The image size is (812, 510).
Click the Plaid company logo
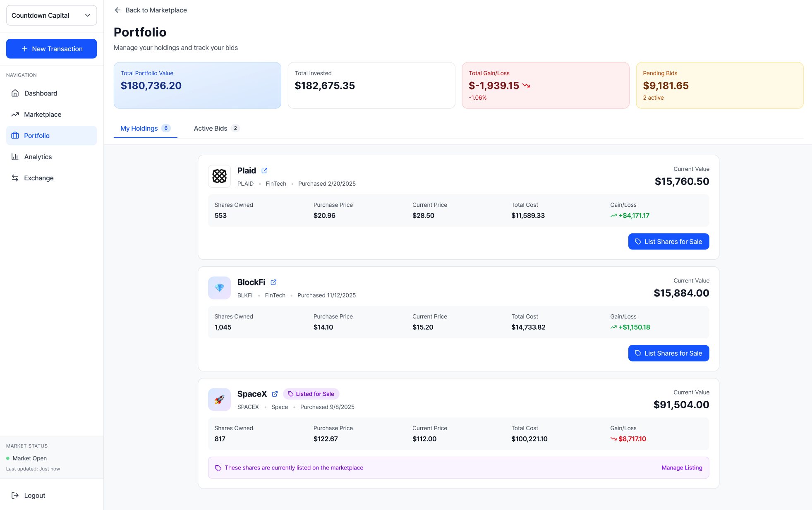(219, 176)
